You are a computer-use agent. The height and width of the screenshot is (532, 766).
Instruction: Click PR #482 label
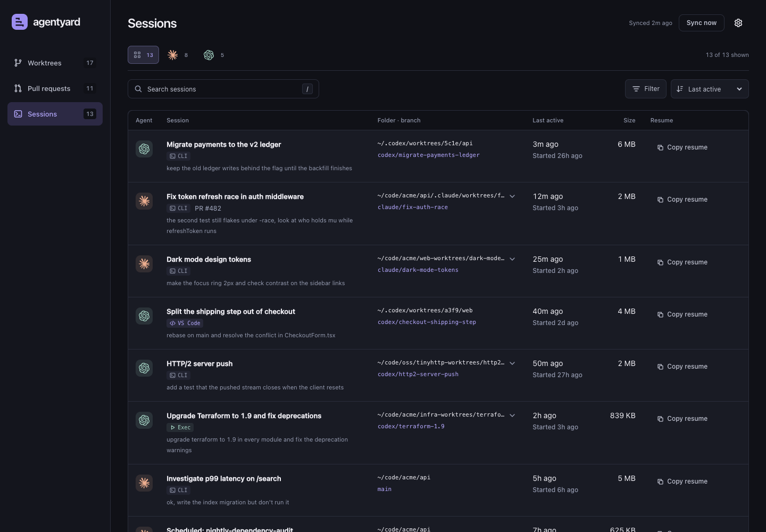[208, 208]
